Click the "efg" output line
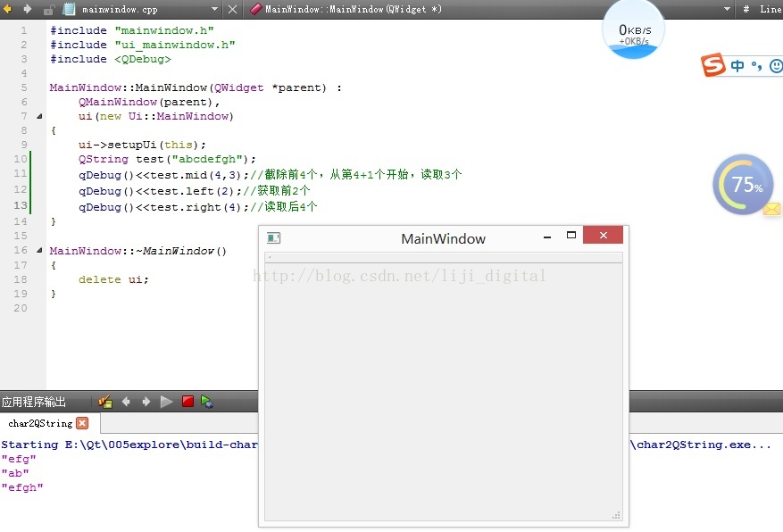The width and height of the screenshot is (783, 532). 19,459
